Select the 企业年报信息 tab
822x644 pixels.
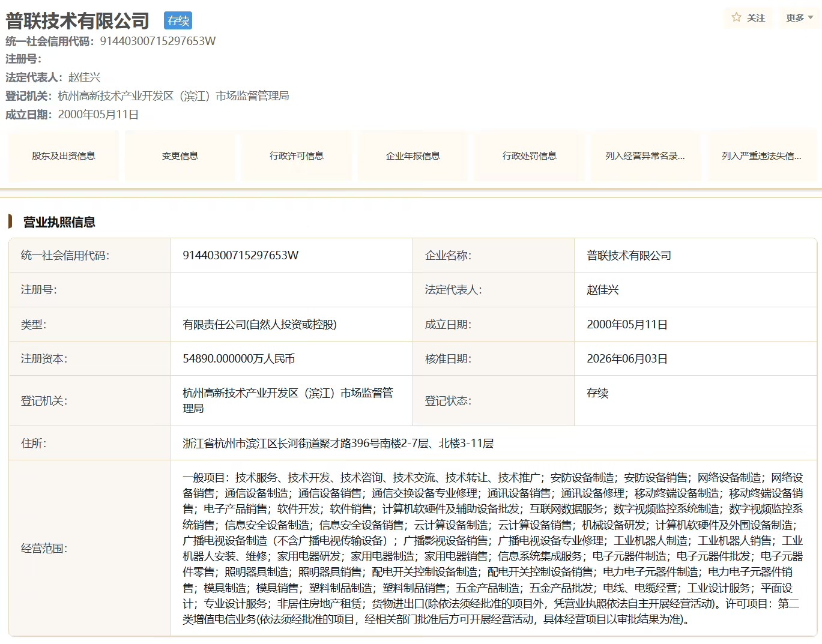pyautogui.click(x=413, y=156)
